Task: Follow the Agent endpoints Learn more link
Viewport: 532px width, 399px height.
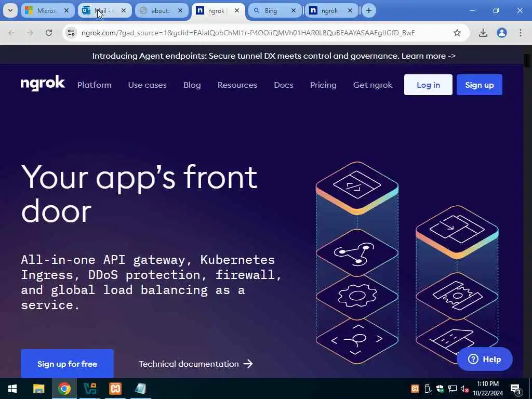Action: coord(429,56)
